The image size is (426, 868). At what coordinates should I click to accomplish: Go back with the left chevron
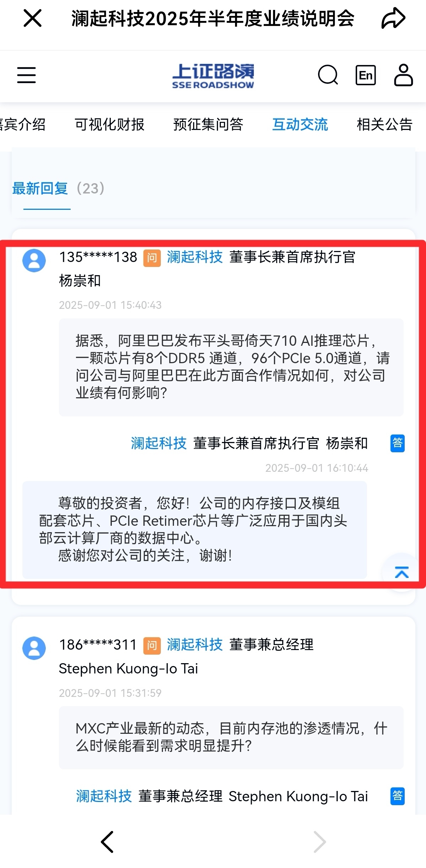107,842
